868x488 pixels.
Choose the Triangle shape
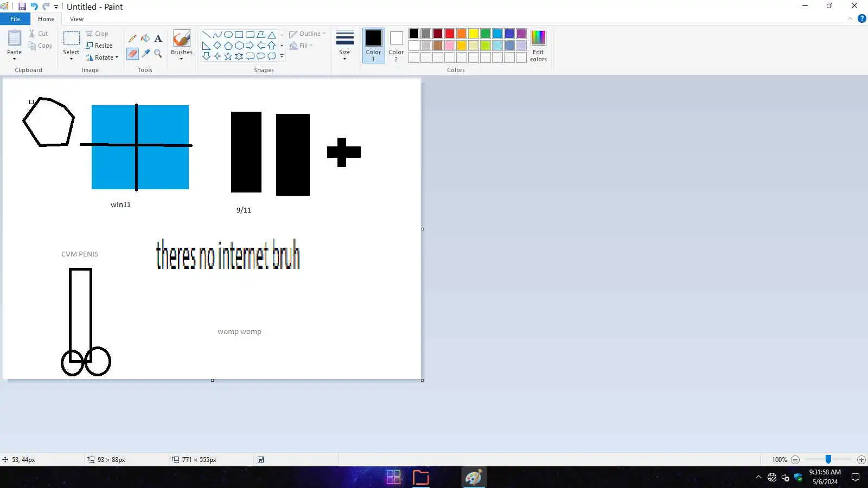tap(272, 35)
